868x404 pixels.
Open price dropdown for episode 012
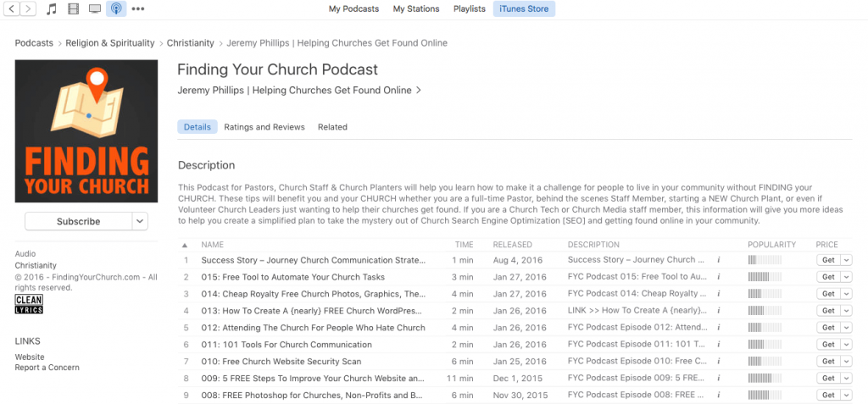click(x=847, y=328)
